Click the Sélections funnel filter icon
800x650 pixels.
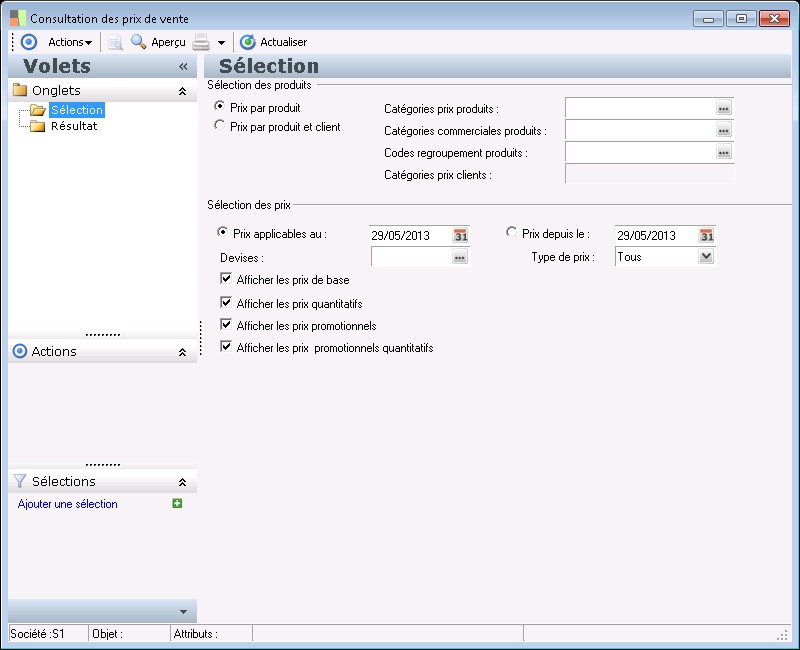(x=19, y=481)
